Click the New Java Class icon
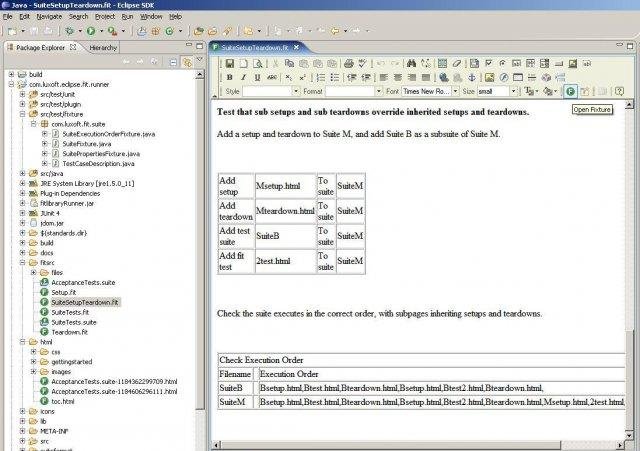The height and width of the screenshot is (451, 640). click(x=169, y=31)
